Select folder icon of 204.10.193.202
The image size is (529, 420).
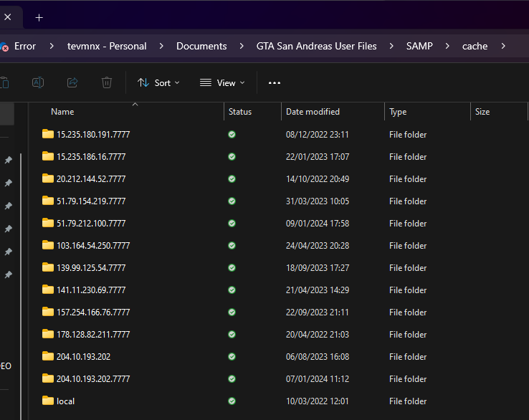48,356
